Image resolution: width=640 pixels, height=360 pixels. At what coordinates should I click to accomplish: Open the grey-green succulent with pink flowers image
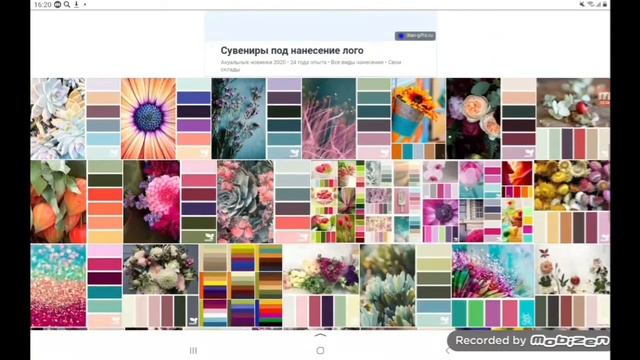[264, 202]
